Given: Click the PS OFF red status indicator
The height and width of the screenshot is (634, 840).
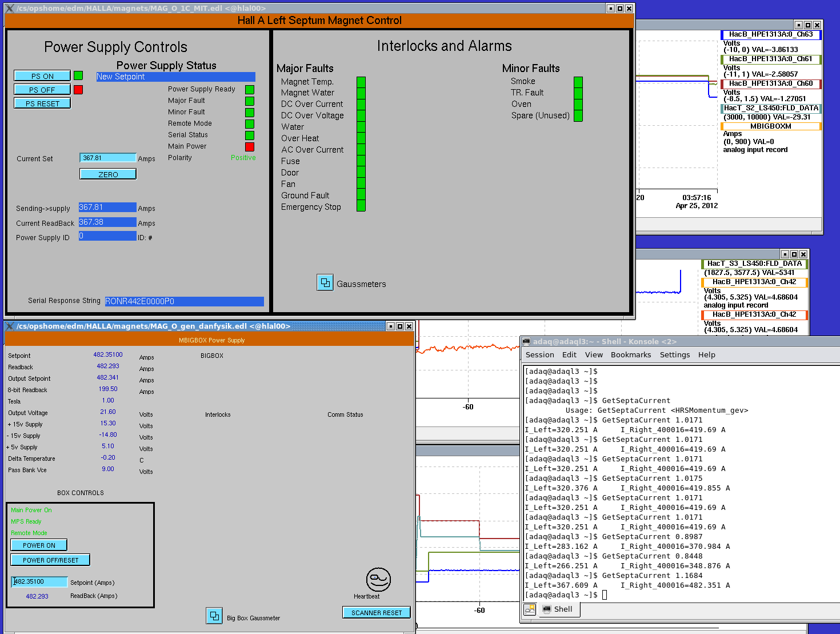Looking at the screenshot, I should (78, 89).
